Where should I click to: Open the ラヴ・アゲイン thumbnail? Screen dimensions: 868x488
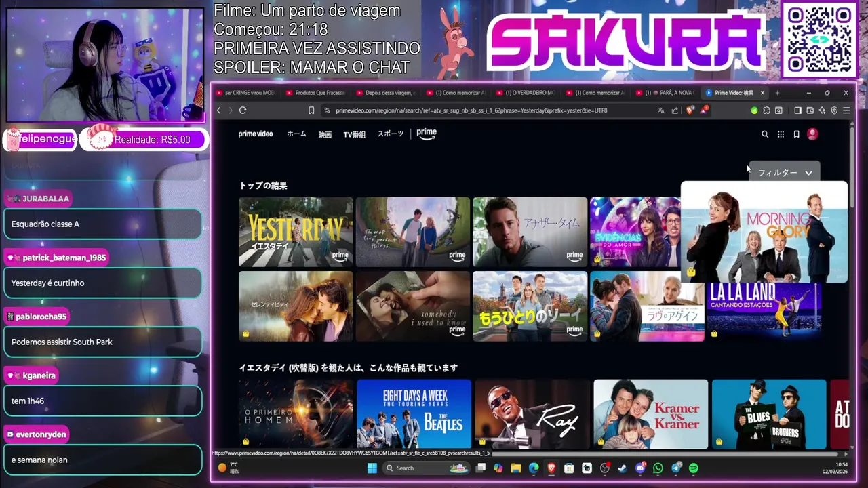[x=648, y=306]
